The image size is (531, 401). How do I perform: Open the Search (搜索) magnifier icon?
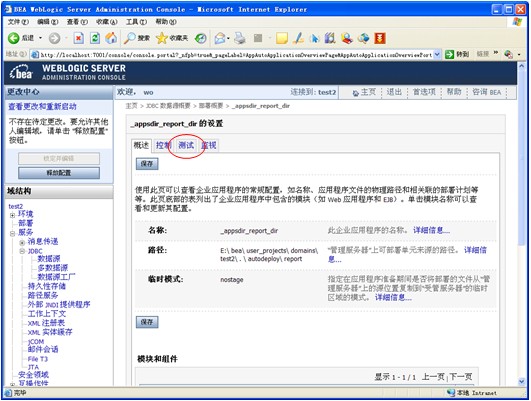pyautogui.click(x=130, y=38)
